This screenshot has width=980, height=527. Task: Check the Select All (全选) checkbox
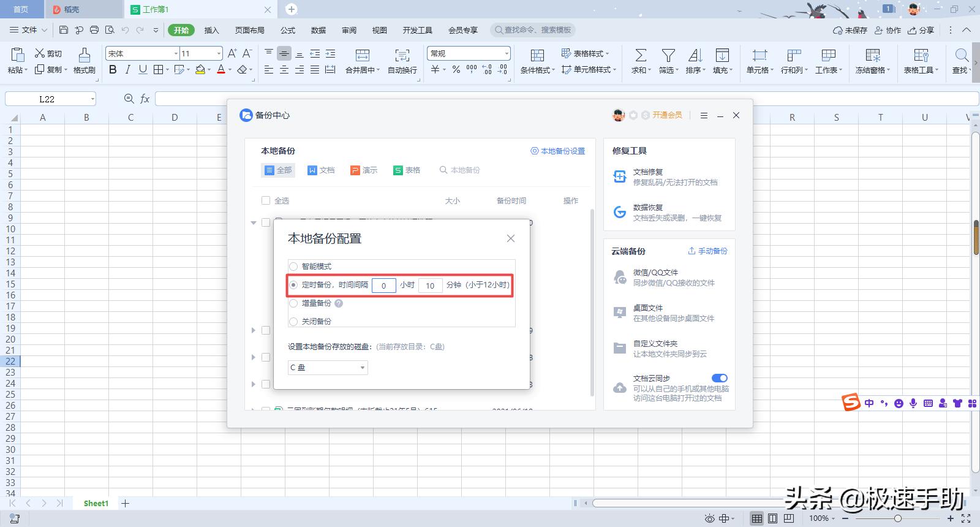[x=266, y=200]
